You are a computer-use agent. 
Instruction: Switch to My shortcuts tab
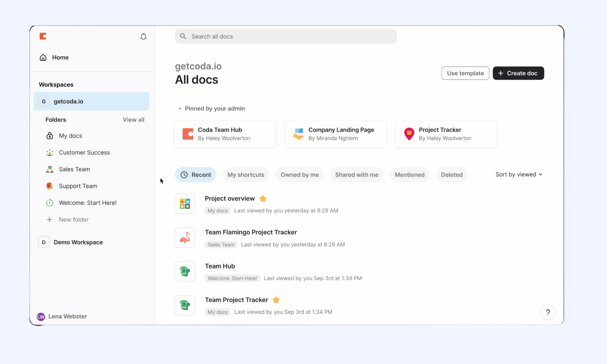pos(246,175)
